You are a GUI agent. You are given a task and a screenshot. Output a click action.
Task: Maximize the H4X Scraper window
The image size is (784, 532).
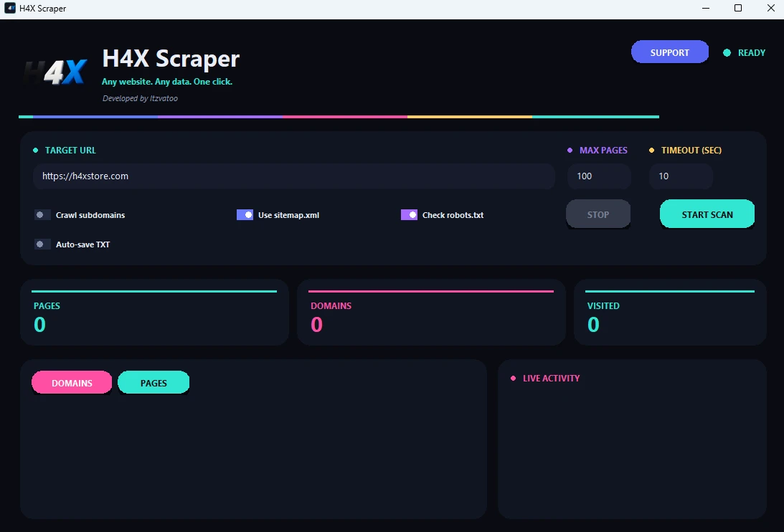coord(737,8)
